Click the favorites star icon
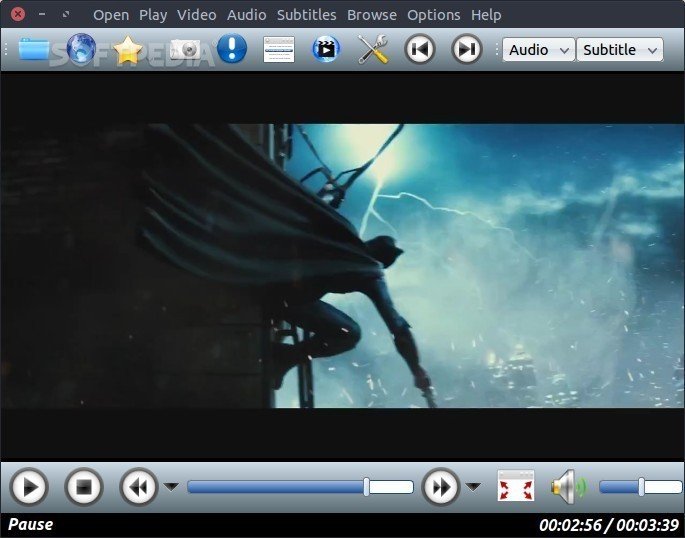 pyautogui.click(x=128, y=49)
